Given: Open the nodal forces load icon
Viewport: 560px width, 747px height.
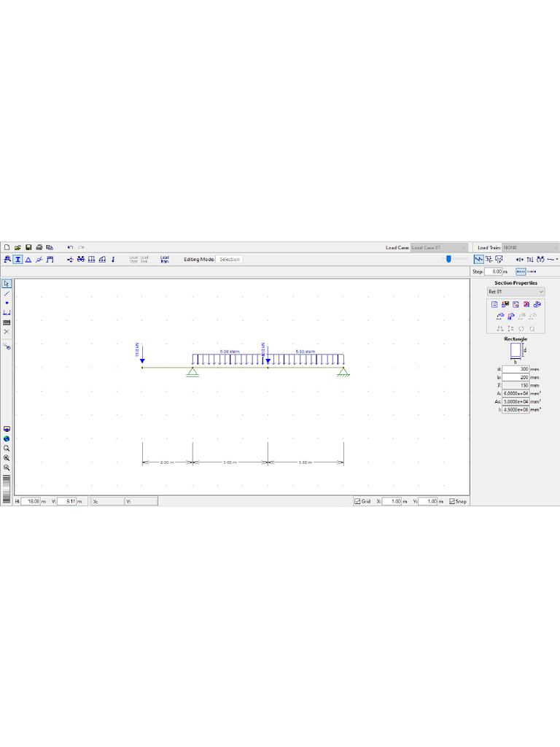Looking at the screenshot, I should (70, 260).
